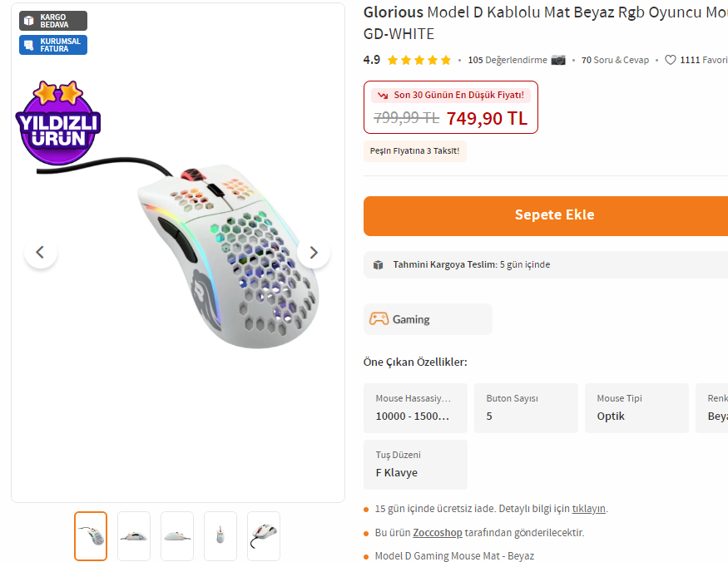Select the second product thumbnail

click(x=134, y=536)
